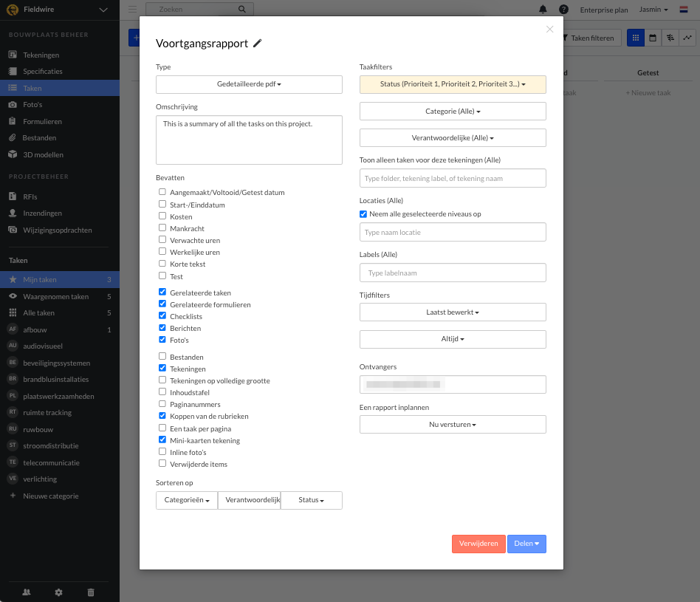Click the Type labelnaam input field

[453, 273]
